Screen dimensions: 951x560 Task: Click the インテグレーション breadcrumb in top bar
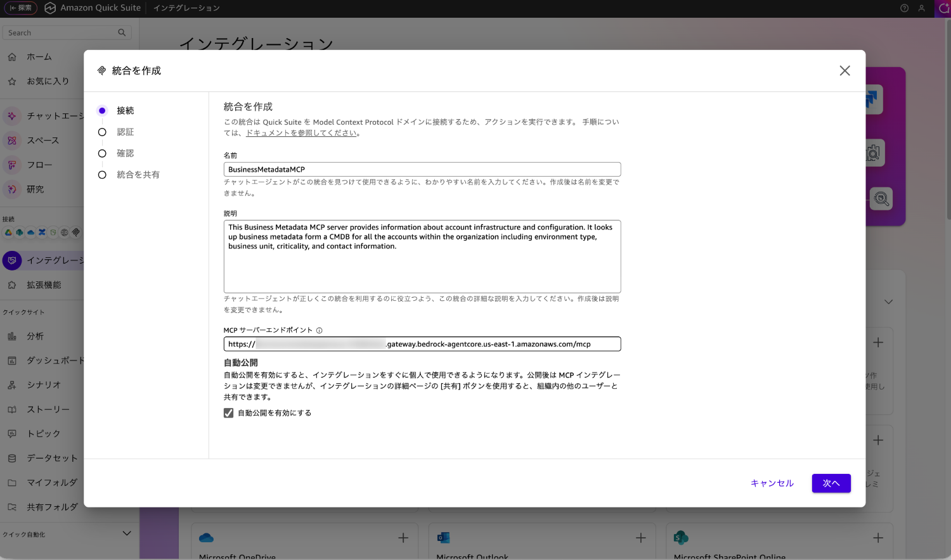click(x=186, y=8)
